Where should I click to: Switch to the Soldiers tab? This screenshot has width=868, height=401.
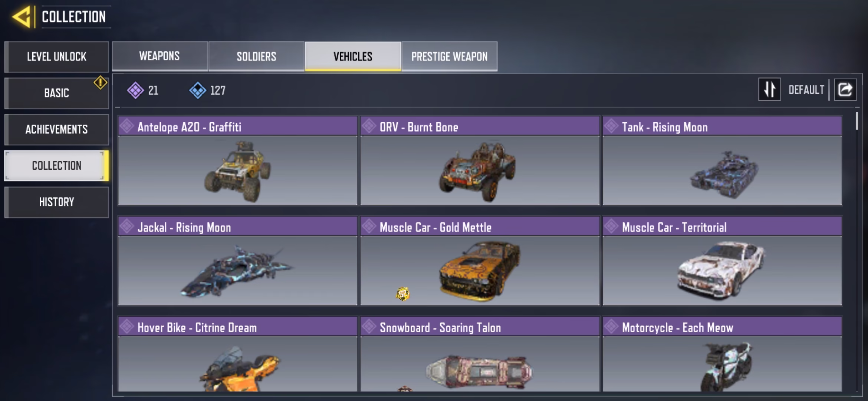pyautogui.click(x=256, y=56)
